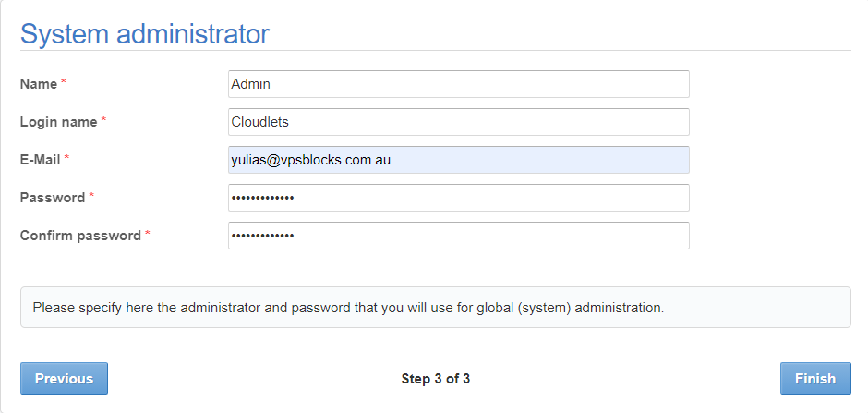Click the System administrator heading
This screenshot has height=413, width=868.
(145, 34)
